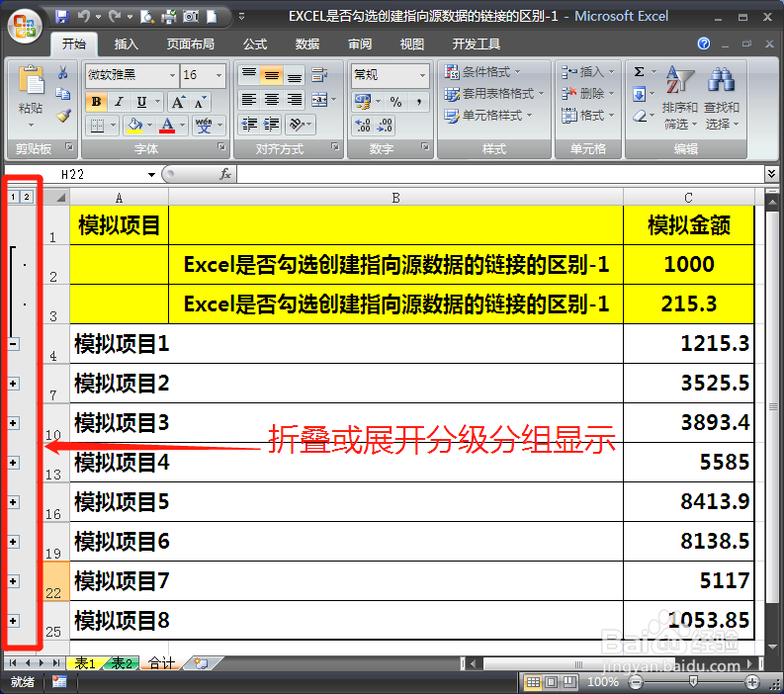Click the Redo arrow icon
Image resolution: width=784 pixels, height=694 pixels.
115,17
